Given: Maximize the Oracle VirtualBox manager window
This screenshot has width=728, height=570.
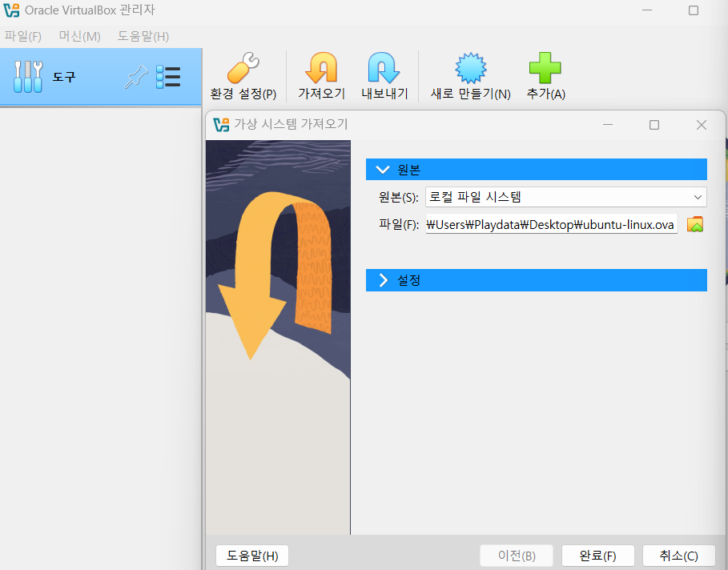Looking at the screenshot, I should click(694, 10).
